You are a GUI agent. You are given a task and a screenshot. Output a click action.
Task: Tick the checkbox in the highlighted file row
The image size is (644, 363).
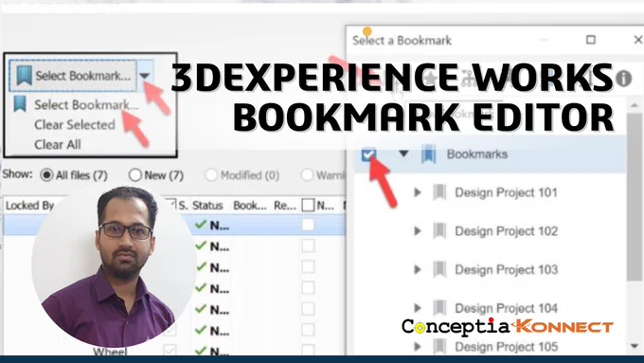coord(308,225)
